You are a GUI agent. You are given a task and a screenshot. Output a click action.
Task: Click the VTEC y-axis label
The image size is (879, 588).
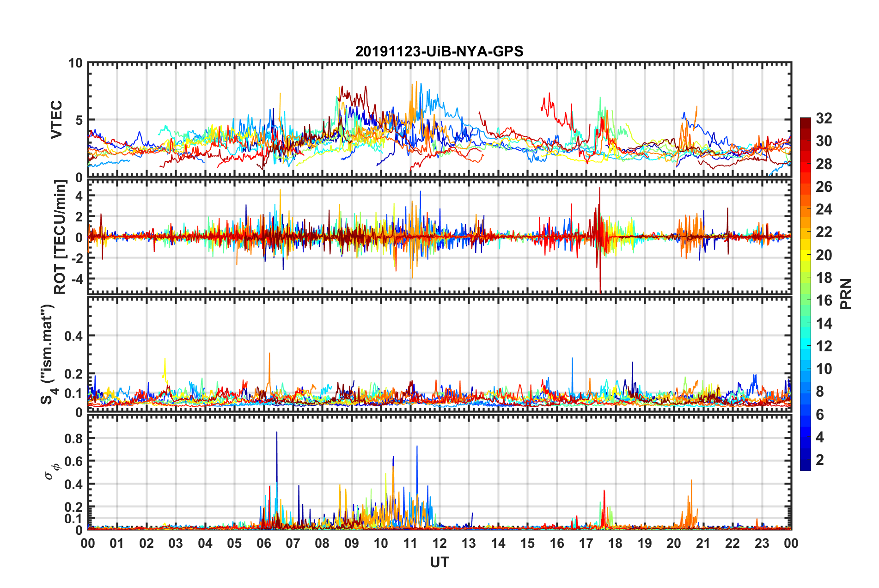(x=56, y=120)
